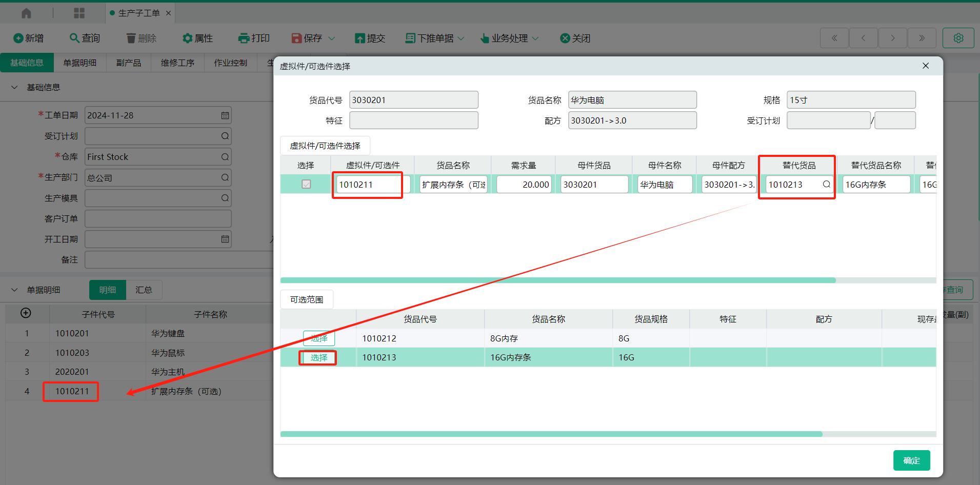The height and width of the screenshot is (485, 980).
Task: Select row 1010203 华为鼠标
Action: coord(139,353)
